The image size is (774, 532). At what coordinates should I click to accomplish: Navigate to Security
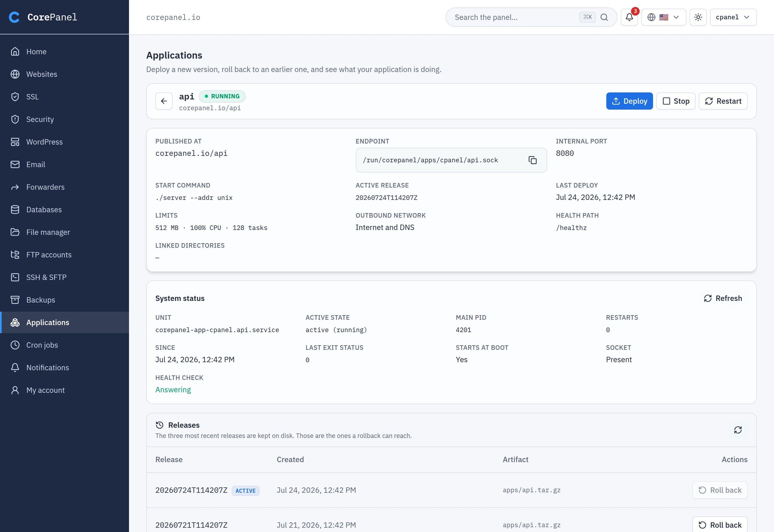[64, 119]
